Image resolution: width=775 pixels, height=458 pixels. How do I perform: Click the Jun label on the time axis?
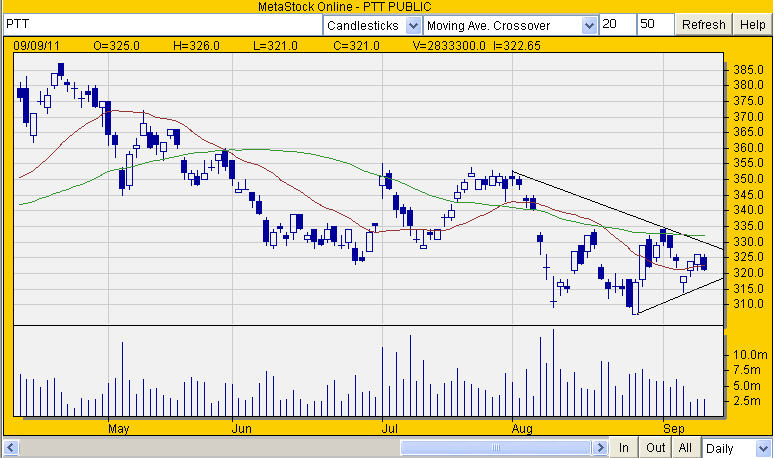pyautogui.click(x=242, y=428)
